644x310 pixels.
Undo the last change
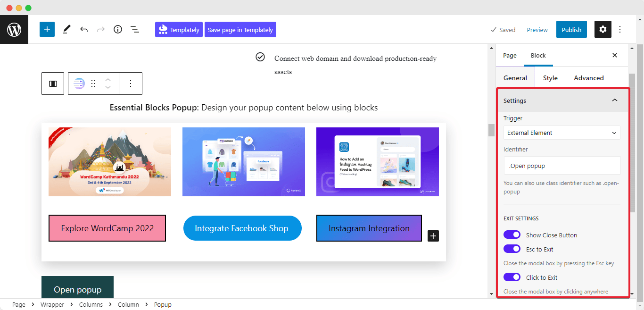[x=84, y=29]
